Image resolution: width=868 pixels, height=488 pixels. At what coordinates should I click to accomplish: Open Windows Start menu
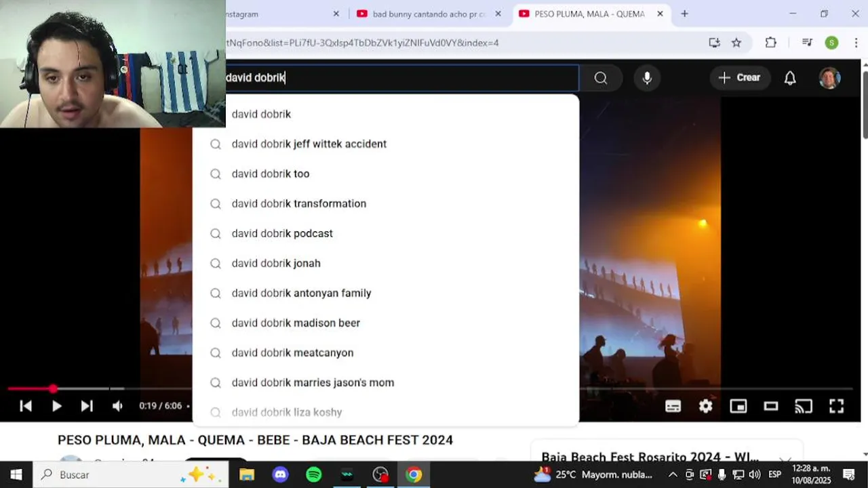click(x=16, y=474)
